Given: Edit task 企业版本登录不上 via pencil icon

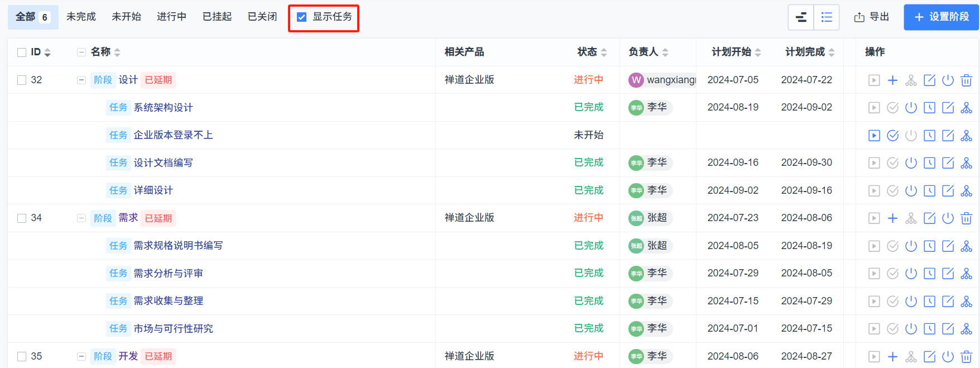Looking at the screenshot, I should pyautogui.click(x=948, y=136).
